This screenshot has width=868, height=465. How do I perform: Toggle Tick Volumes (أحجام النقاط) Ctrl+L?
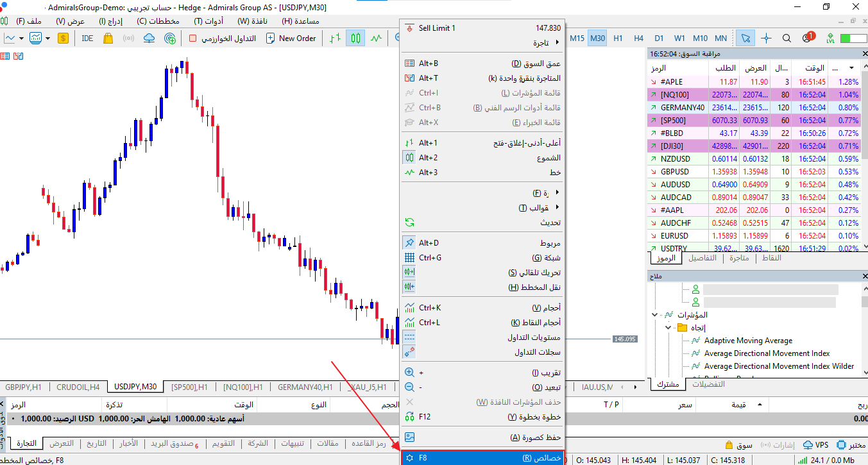point(482,323)
